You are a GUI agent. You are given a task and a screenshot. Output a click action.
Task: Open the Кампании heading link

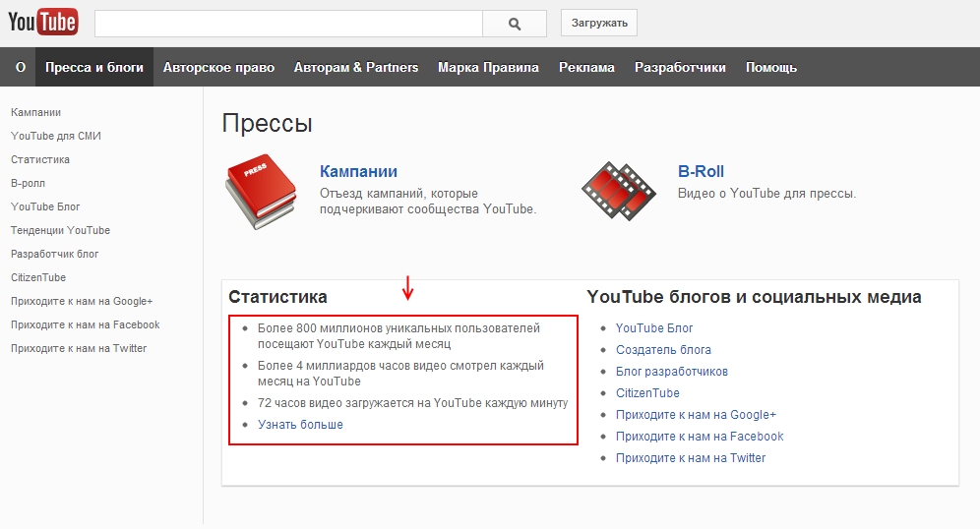[x=358, y=172]
